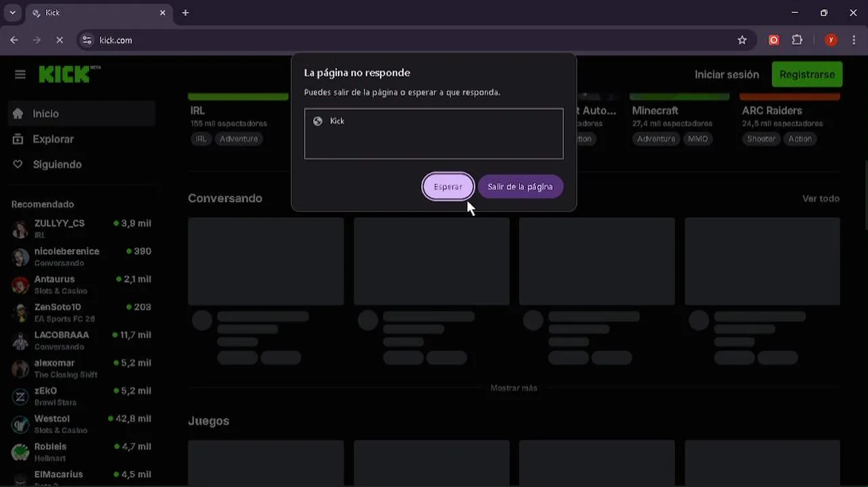The width and height of the screenshot is (868, 487).
Task: Open the IRL category title
Action: pyautogui.click(x=197, y=110)
